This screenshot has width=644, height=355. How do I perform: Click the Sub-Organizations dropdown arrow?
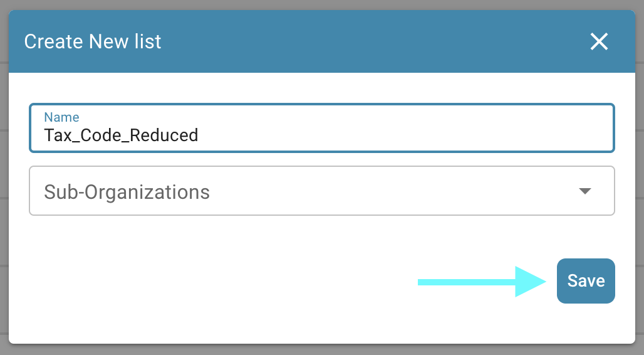pos(585,191)
